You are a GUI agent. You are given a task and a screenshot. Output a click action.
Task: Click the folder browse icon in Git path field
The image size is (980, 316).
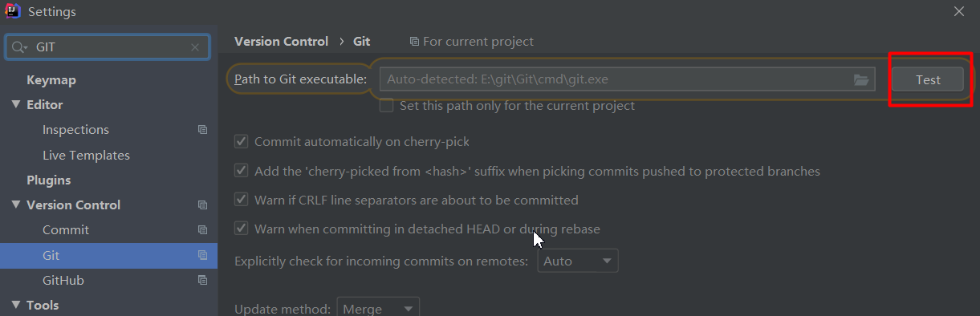pyautogui.click(x=861, y=79)
